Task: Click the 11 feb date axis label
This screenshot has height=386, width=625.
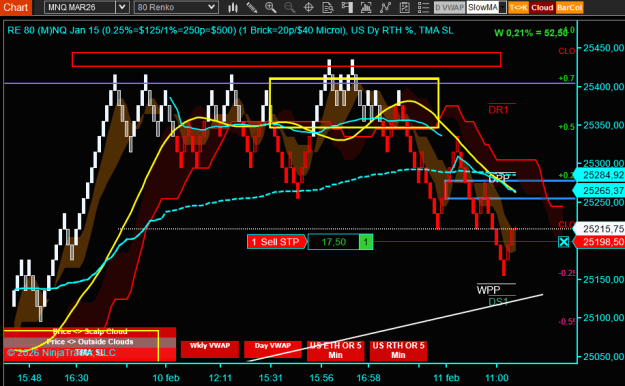Action: pos(446,377)
